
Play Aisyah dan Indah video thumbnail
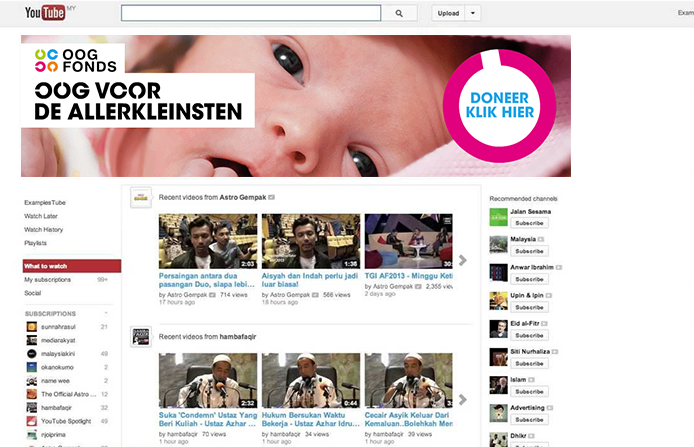tap(311, 241)
